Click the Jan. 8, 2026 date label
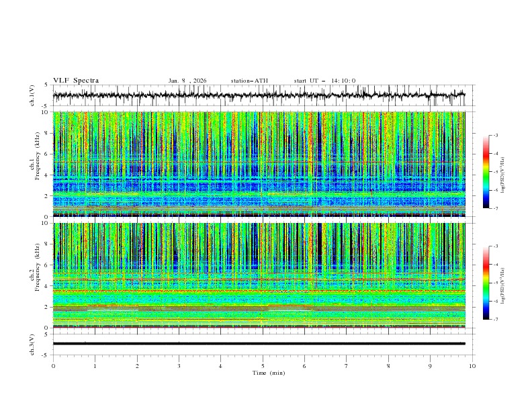532x411 pixels. coord(187,81)
